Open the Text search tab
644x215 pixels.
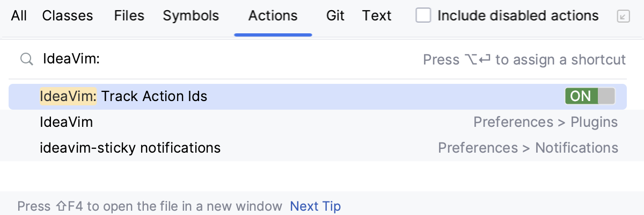377,16
